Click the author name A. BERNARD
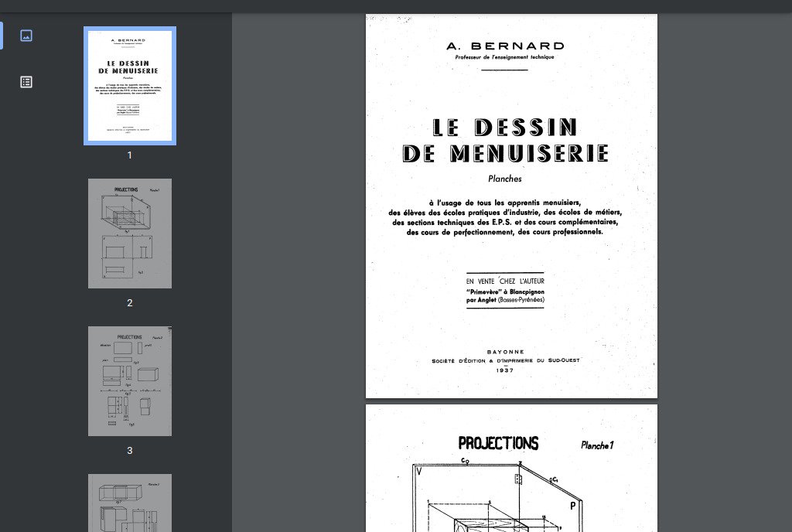 (x=505, y=46)
